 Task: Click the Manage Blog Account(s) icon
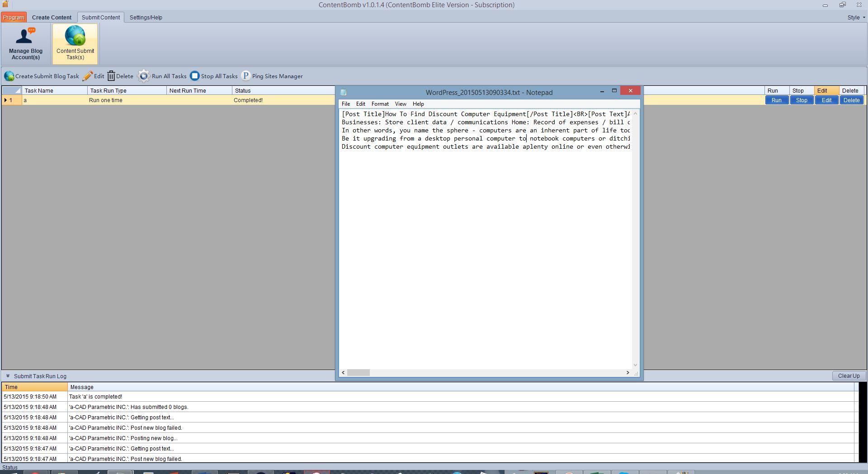point(25,37)
